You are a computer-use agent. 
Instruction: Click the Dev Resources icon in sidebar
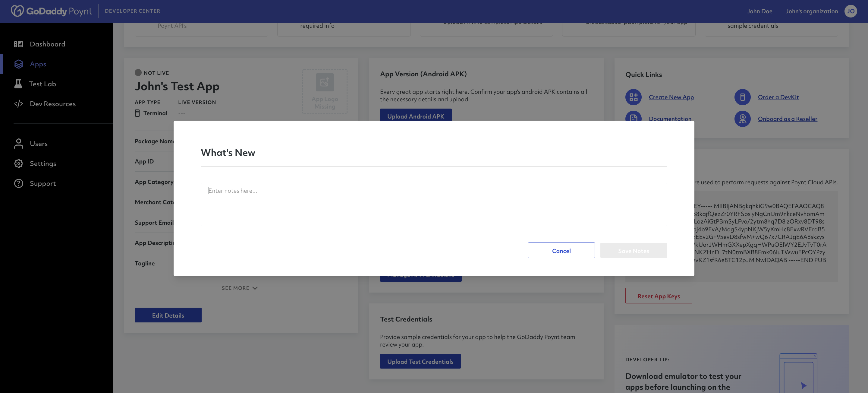tap(18, 104)
